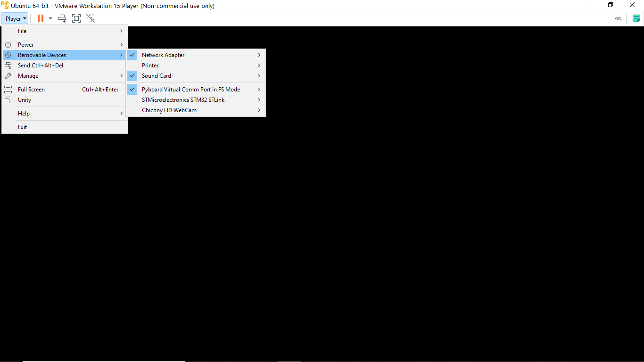The width and height of the screenshot is (644, 362).
Task: Expand the arrow next to STM32 STLink
Action: pos(259,100)
